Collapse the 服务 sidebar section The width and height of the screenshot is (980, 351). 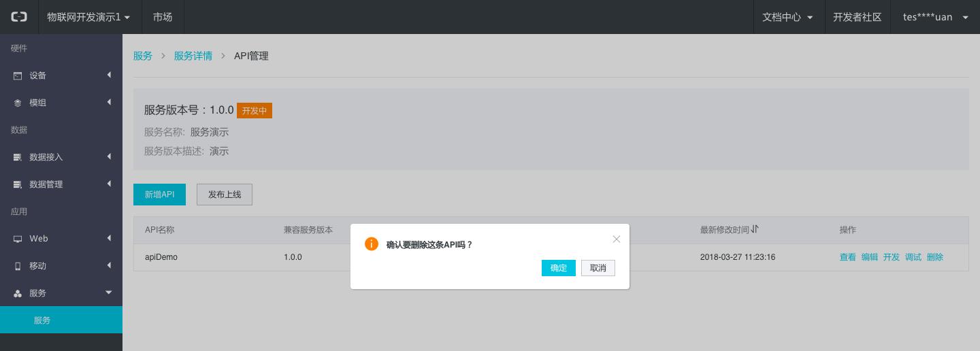click(x=61, y=293)
